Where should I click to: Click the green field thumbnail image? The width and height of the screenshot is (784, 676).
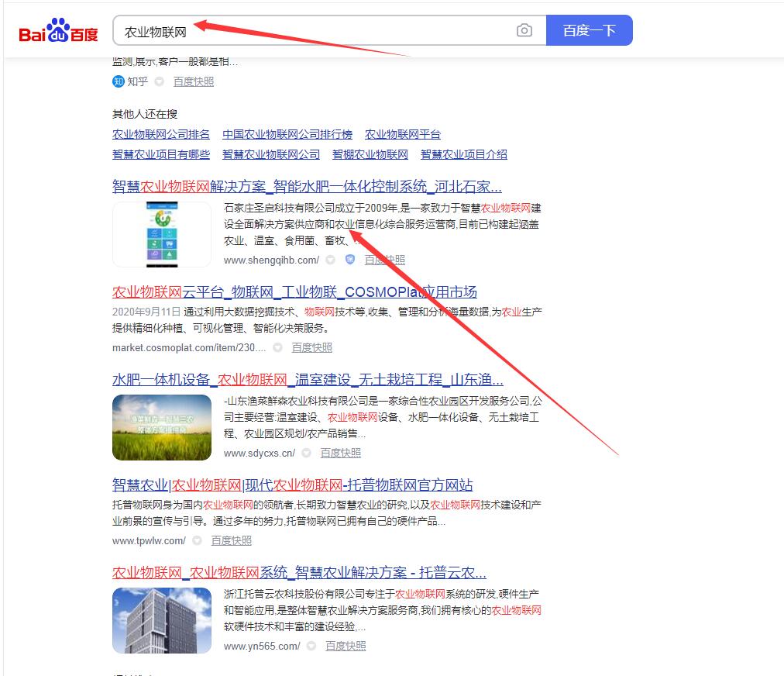(x=162, y=427)
